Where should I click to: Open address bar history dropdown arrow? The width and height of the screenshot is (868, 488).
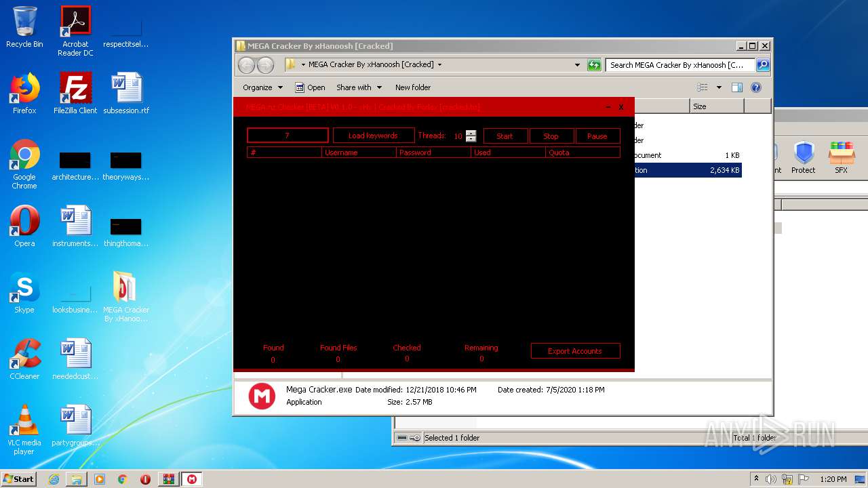point(578,65)
